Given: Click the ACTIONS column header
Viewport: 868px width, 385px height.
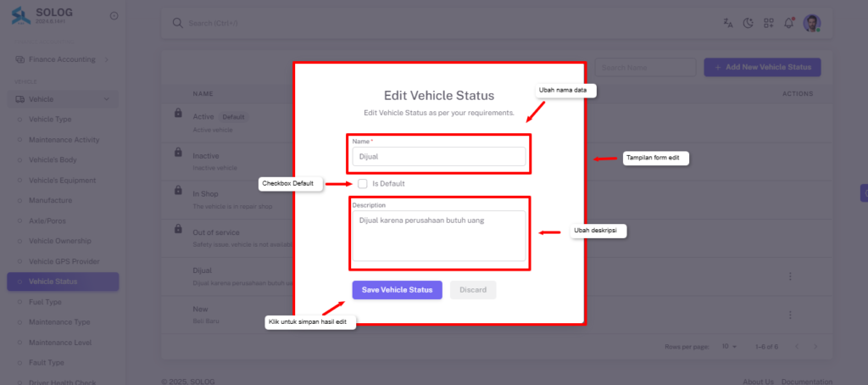Looking at the screenshot, I should click(798, 93).
